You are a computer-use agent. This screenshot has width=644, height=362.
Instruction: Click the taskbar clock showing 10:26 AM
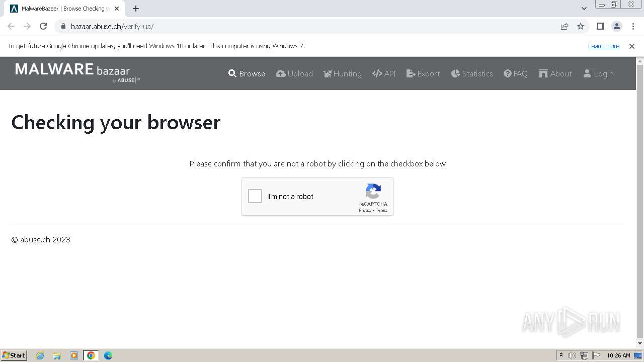(618, 355)
